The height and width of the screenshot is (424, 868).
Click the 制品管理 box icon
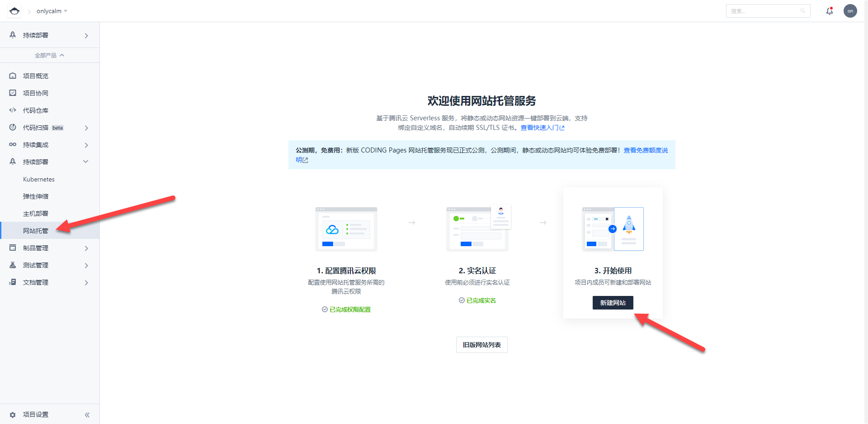13,248
